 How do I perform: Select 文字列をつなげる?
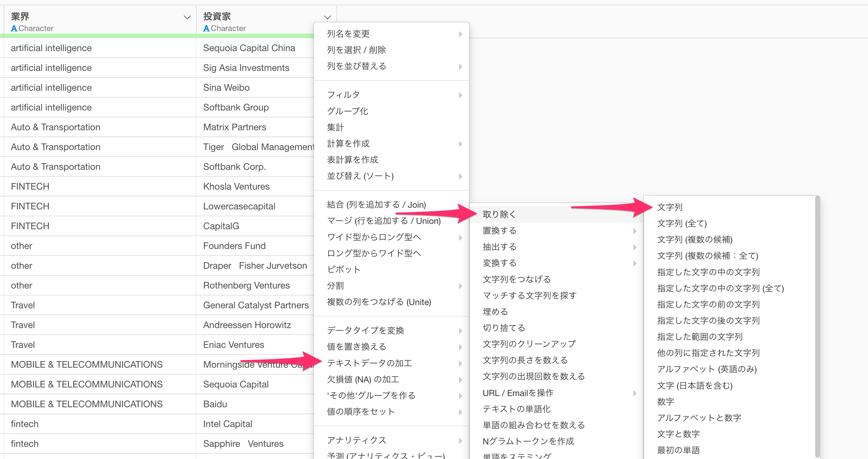point(556,279)
